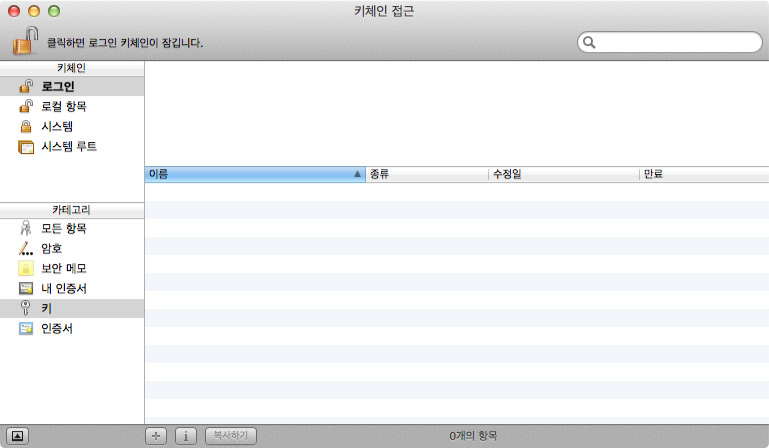Image resolution: width=769 pixels, height=448 pixels.
Task: Open the 시스템 루트 keychain
Action: point(72,147)
